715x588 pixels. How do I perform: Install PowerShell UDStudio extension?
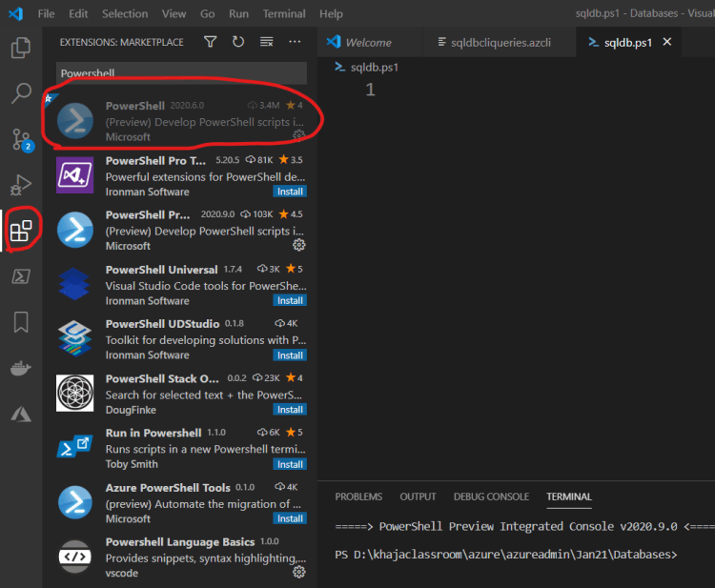pyautogui.click(x=290, y=355)
